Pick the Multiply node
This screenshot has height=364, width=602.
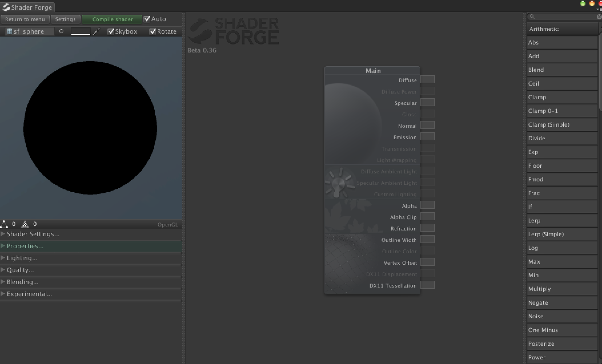pyautogui.click(x=562, y=289)
